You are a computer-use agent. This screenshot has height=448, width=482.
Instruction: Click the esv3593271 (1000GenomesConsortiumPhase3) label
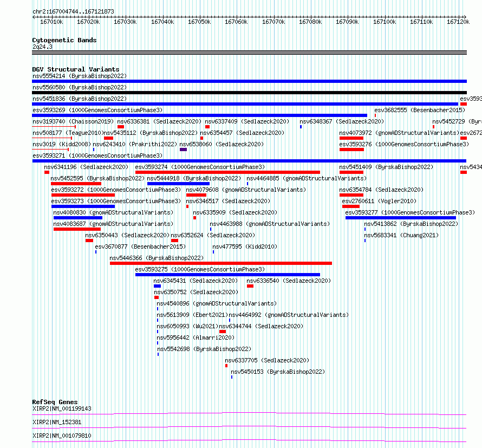(97, 155)
